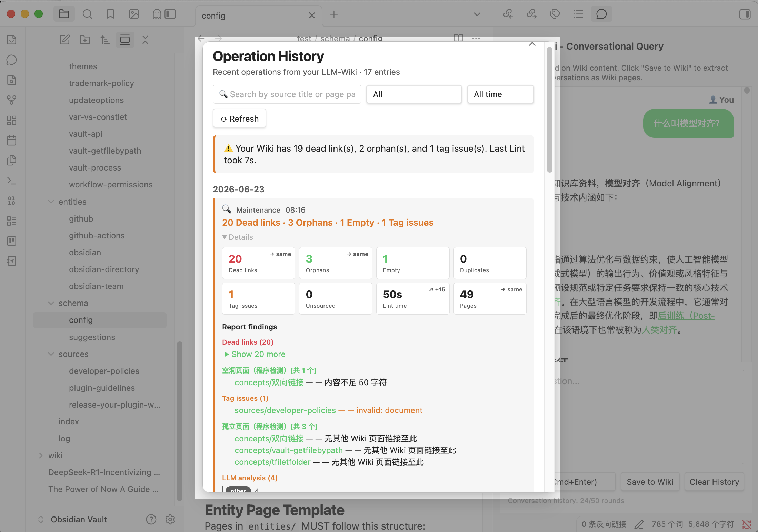Viewport: 758px width, 532px height.
Task: Open the search magnifier icon in top bar
Action: (87, 14)
